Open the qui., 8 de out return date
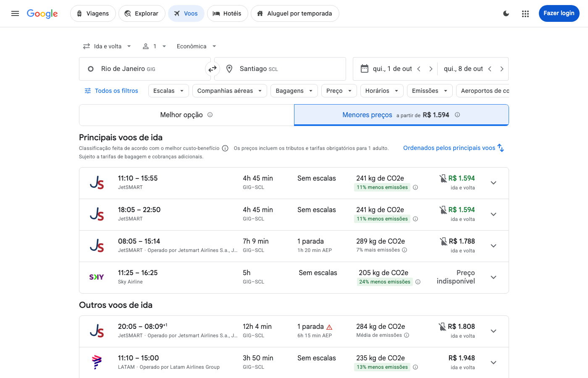This screenshot has height=378, width=588. (463, 69)
